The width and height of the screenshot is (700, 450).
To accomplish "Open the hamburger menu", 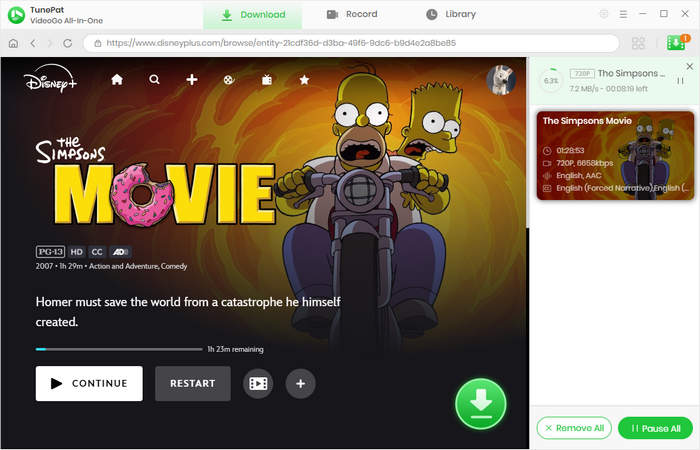I will click(623, 14).
